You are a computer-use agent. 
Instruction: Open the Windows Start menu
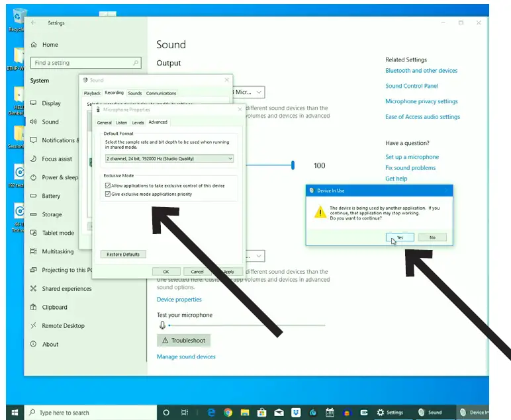pos(15,413)
